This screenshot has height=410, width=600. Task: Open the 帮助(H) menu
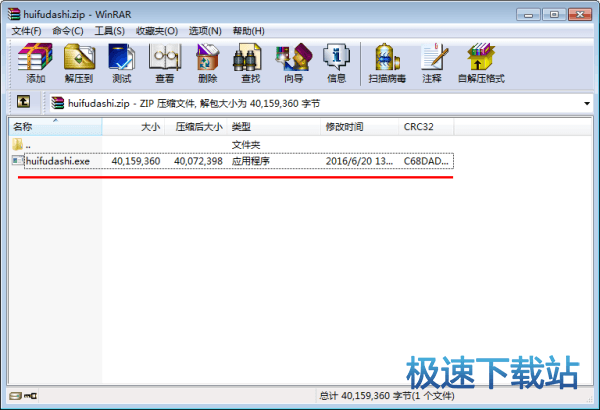click(x=248, y=31)
